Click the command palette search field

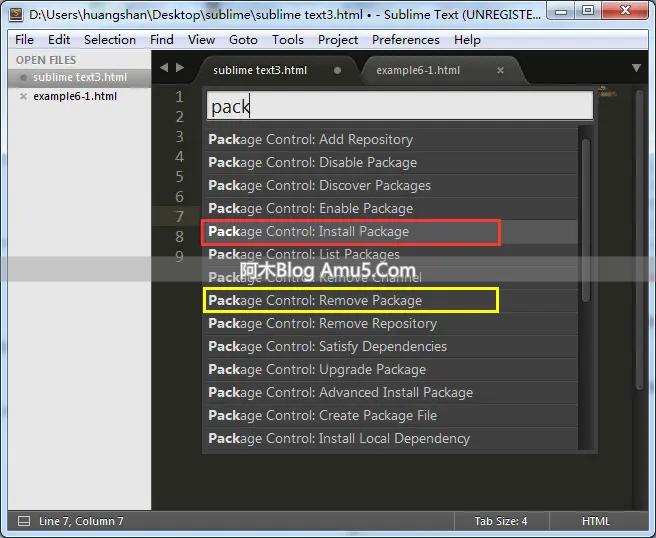point(400,106)
